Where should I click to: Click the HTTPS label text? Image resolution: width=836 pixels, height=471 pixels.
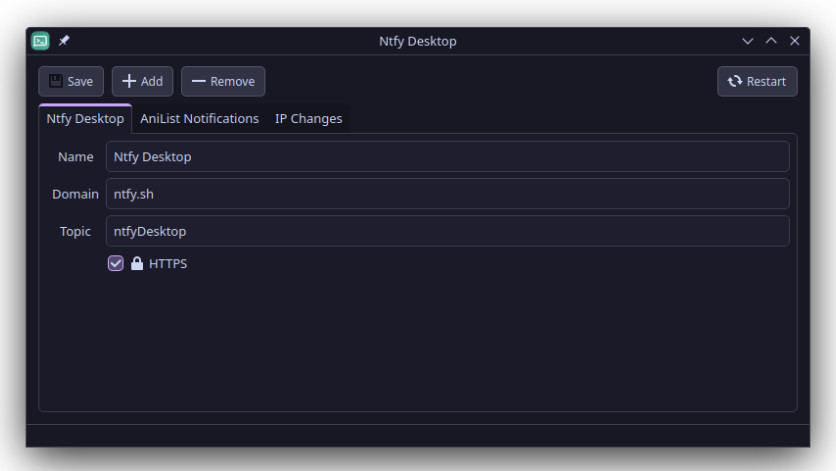click(x=168, y=264)
